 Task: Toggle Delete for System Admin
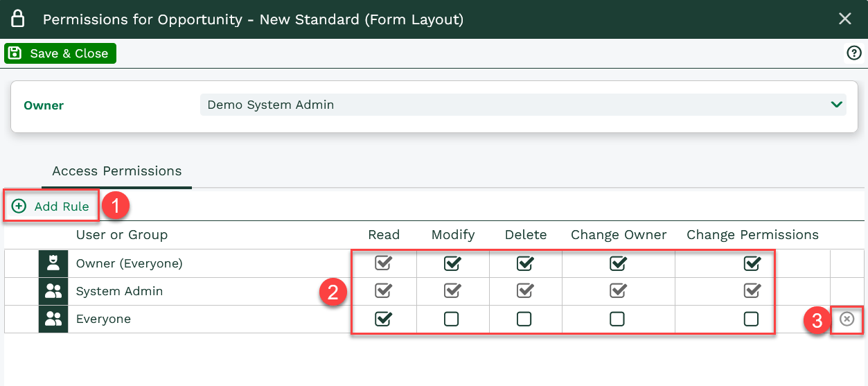coord(525,291)
